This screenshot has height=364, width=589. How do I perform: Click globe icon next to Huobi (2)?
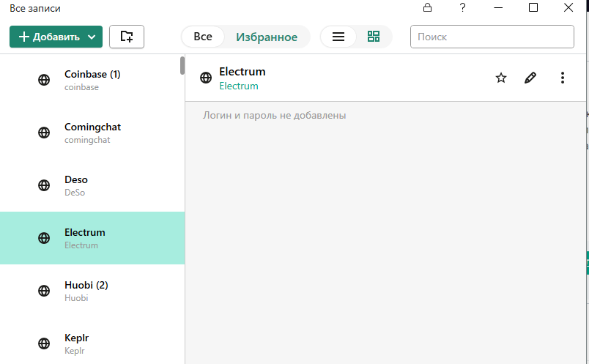point(44,291)
